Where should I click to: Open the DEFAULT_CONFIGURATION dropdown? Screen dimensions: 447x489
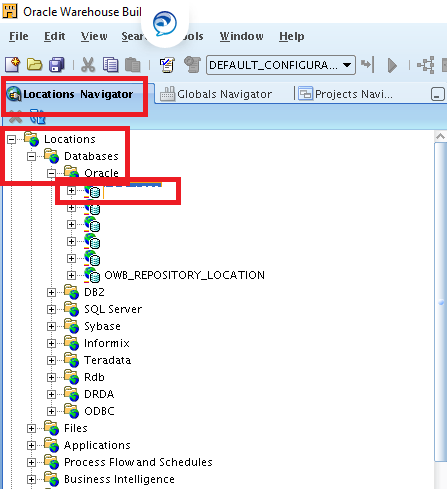tap(281, 65)
